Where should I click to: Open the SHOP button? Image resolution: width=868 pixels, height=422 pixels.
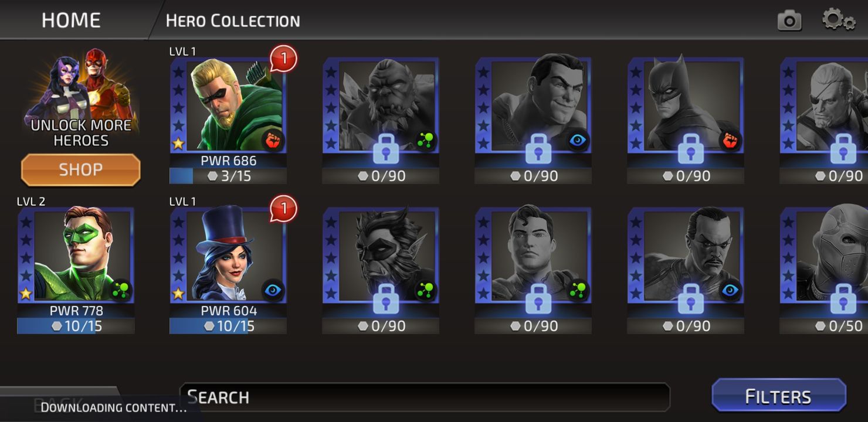[81, 170]
